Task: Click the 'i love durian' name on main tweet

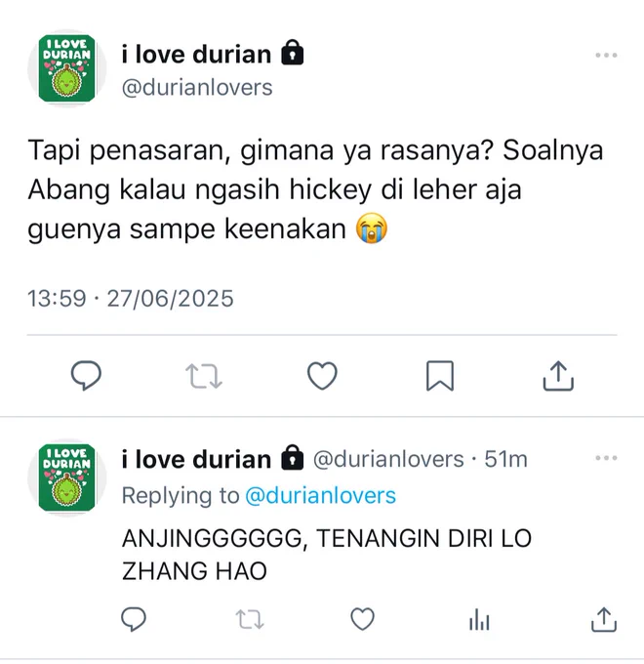Action: 196,55
